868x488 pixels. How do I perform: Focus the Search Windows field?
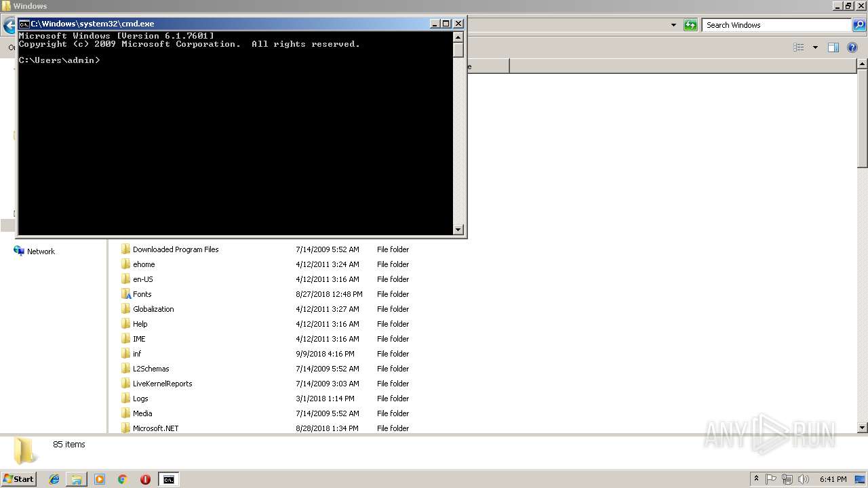(777, 25)
